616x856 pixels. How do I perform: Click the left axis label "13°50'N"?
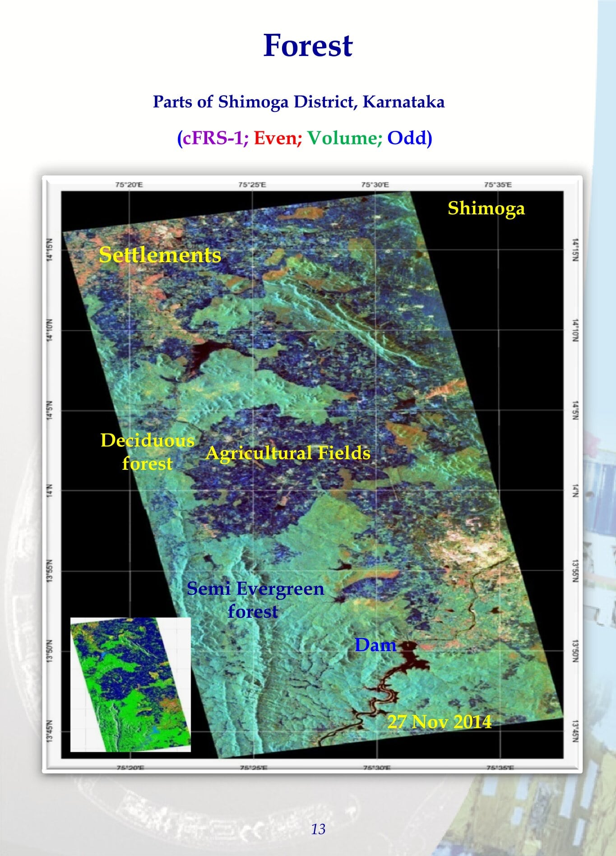tap(50, 651)
